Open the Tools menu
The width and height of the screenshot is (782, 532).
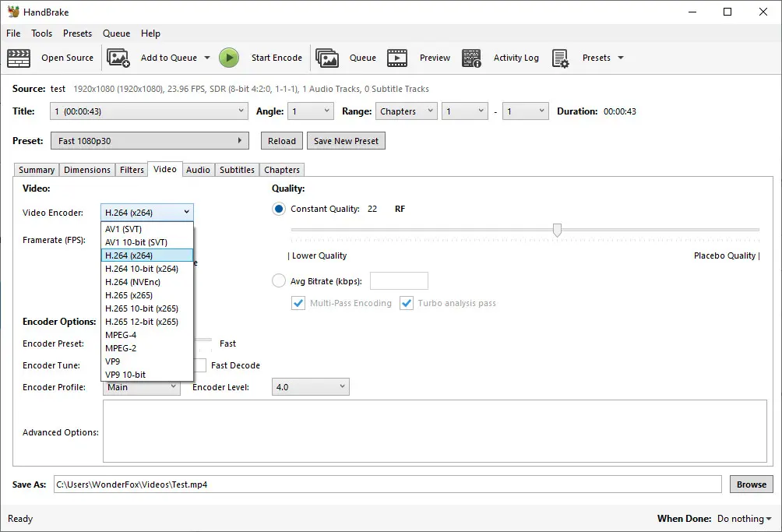click(x=41, y=33)
